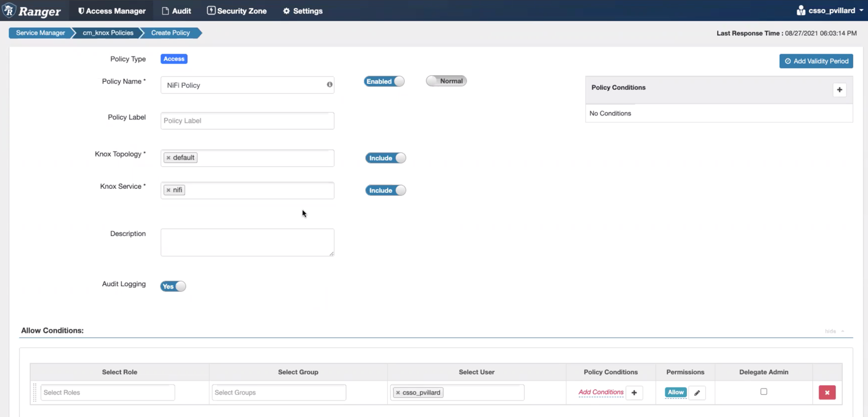Toggle the Normal override switch

pos(446,81)
